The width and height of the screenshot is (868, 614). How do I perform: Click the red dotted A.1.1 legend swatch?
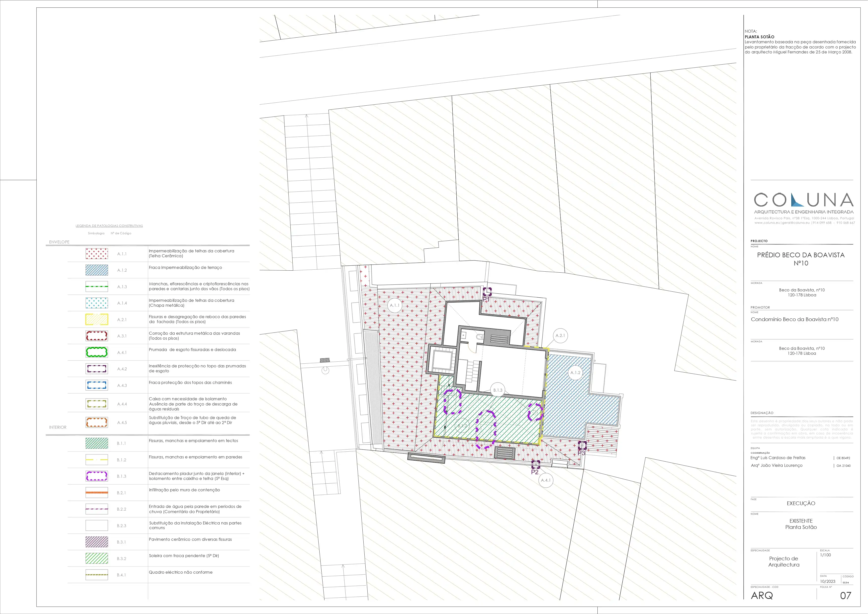click(x=97, y=254)
